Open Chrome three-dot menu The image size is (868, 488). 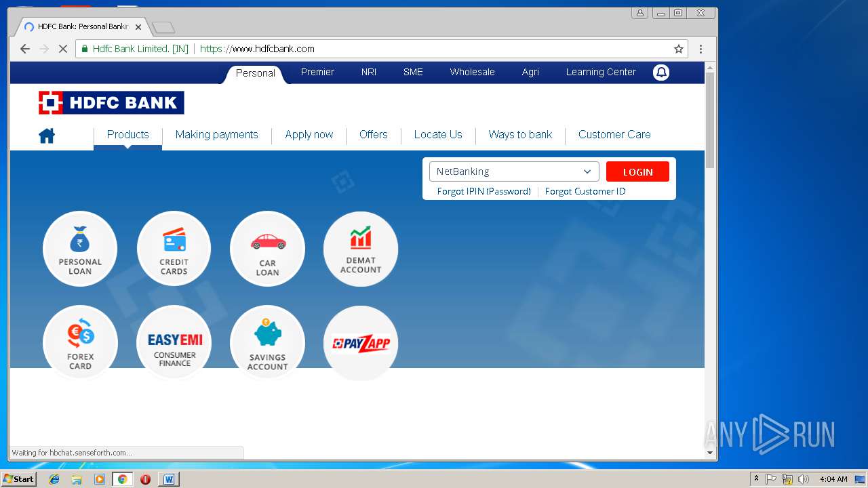pyautogui.click(x=701, y=49)
